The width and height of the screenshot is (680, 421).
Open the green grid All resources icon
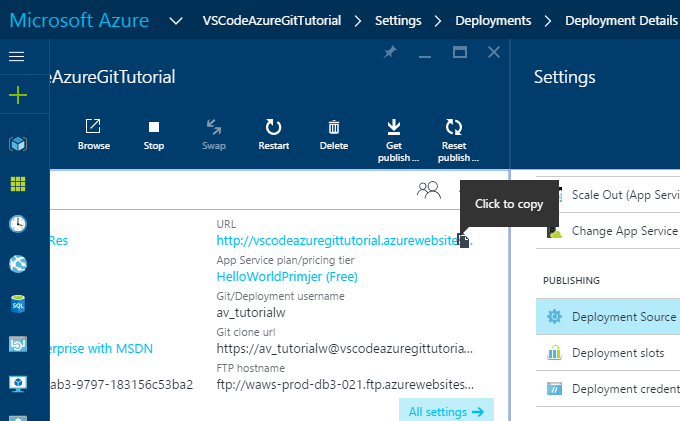[x=18, y=184]
